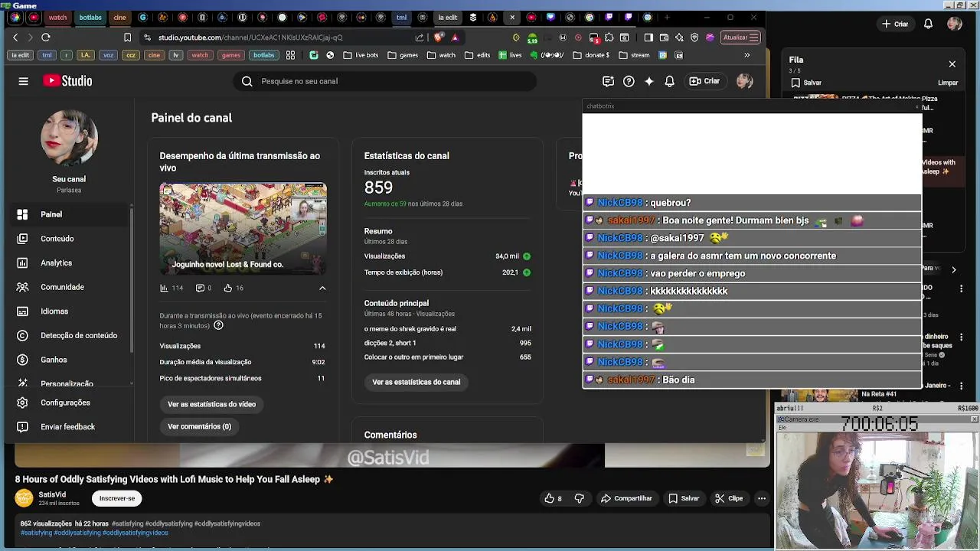The width and height of the screenshot is (980, 551).
Task: Open Analytics in the sidebar
Action: click(69, 262)
